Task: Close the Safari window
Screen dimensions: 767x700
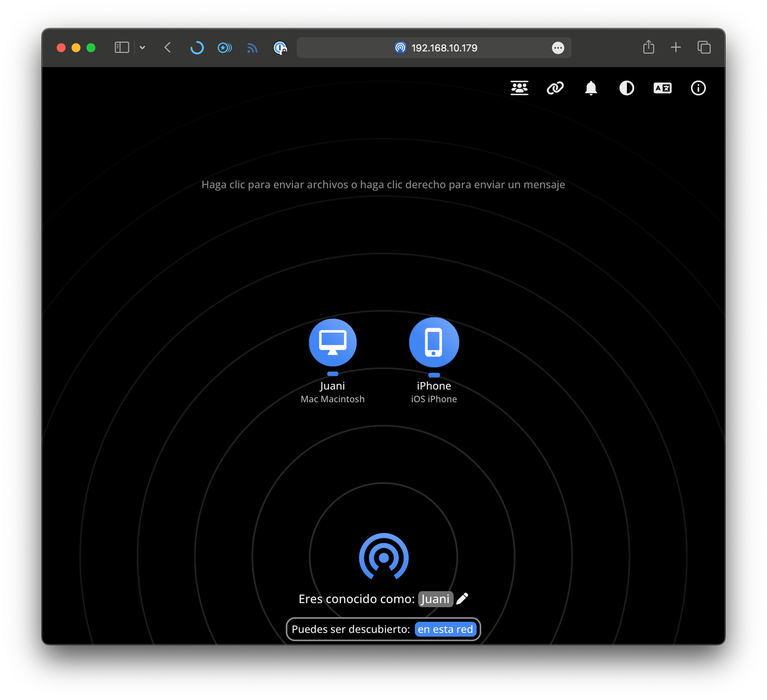Action: point(61,48)
